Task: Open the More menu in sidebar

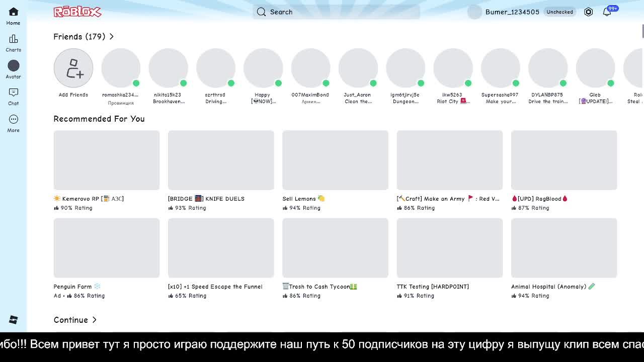Action: tap(14, 119)
